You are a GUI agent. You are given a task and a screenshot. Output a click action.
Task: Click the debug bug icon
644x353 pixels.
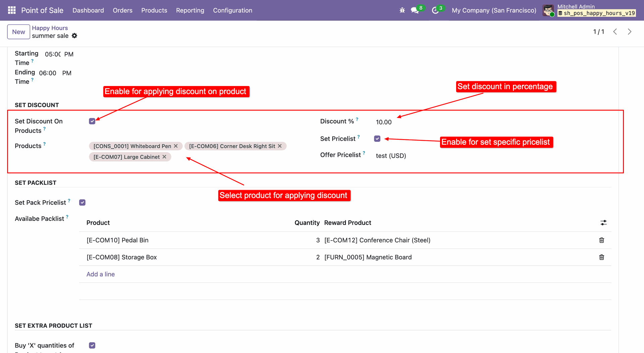(x=402, y=10)
